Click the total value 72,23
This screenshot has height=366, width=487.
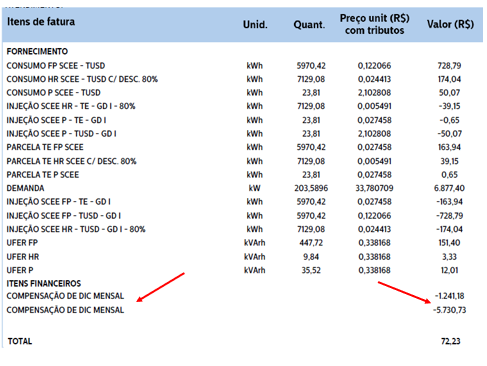coord(450,341)
